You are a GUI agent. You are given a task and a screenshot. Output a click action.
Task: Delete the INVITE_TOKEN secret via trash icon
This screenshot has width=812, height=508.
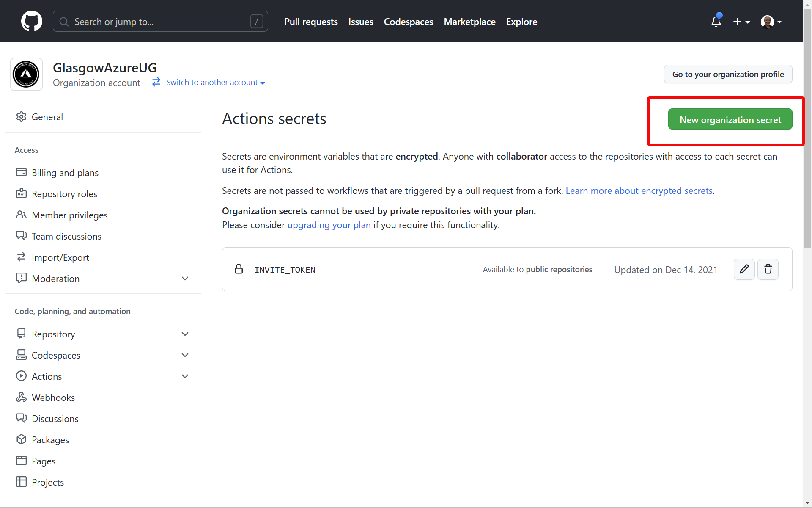768,269
